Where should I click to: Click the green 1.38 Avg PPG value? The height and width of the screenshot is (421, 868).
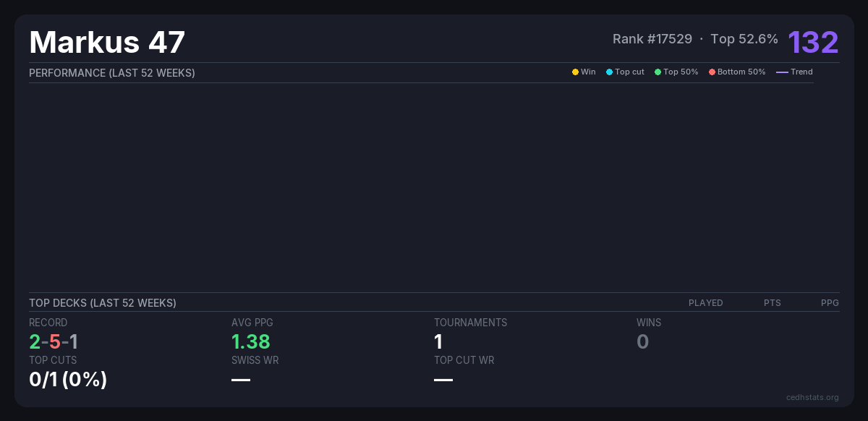click(x=250, y=341)
